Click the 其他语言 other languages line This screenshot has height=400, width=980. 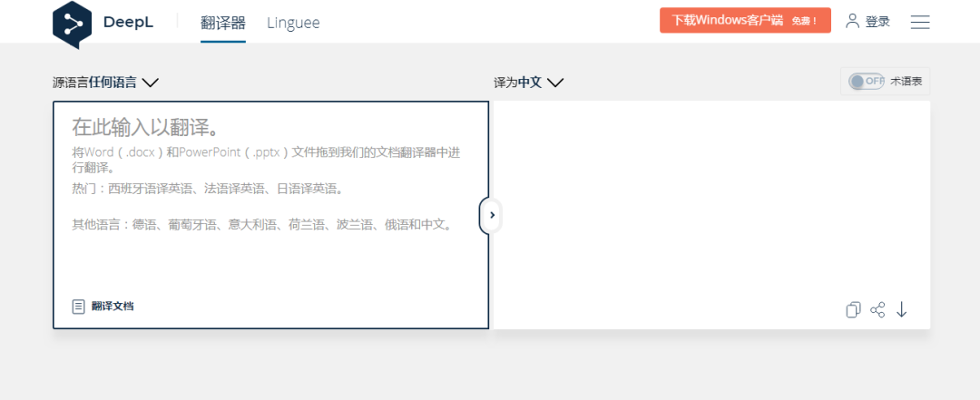pos(262,224)
